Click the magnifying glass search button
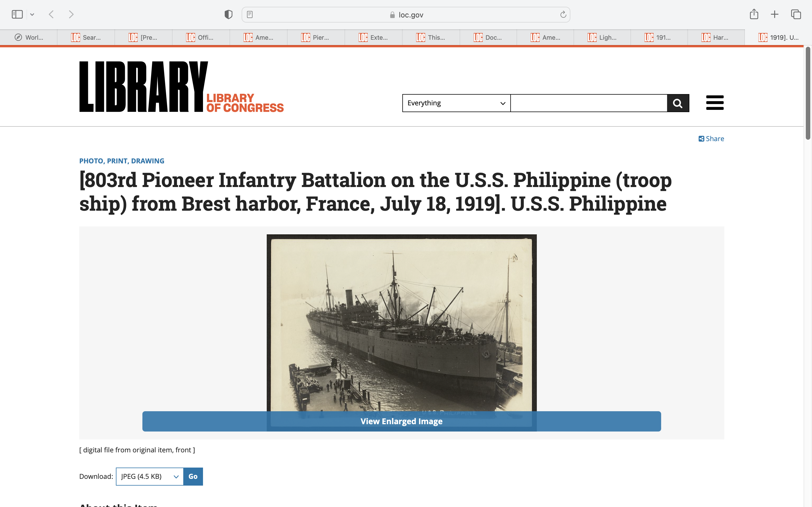This screenshot has height=507, width=812. point(678,103)
